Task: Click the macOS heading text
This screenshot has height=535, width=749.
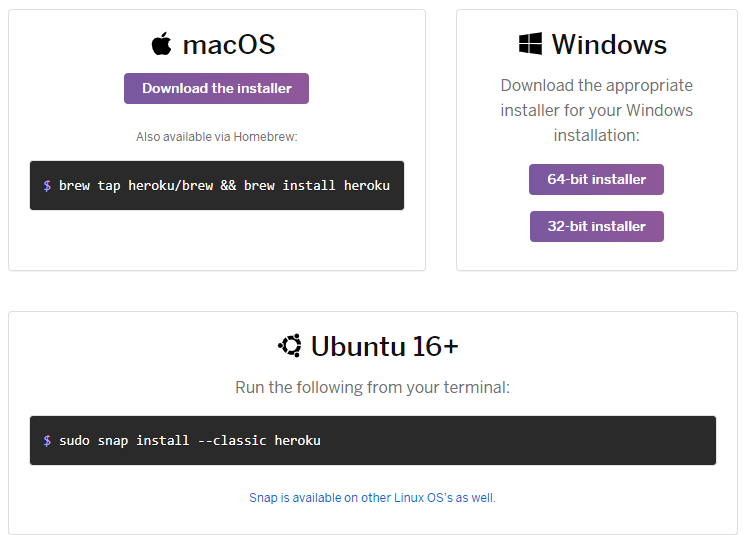Action: [228, 45]
